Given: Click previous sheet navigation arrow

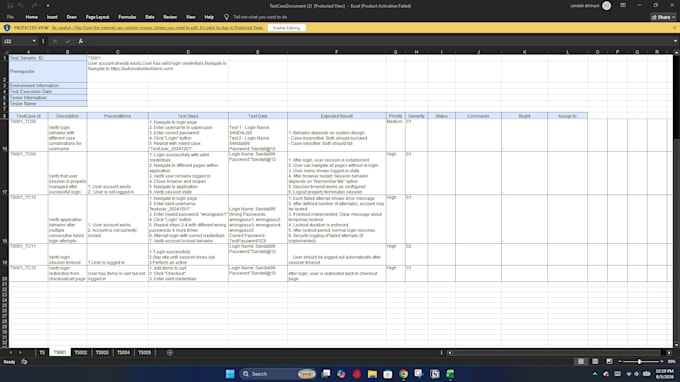Looking at the screenshot, I should (11, 353).
